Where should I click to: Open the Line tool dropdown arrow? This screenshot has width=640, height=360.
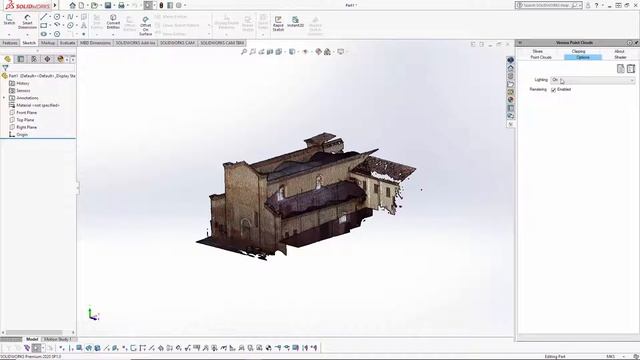(50, 17)
